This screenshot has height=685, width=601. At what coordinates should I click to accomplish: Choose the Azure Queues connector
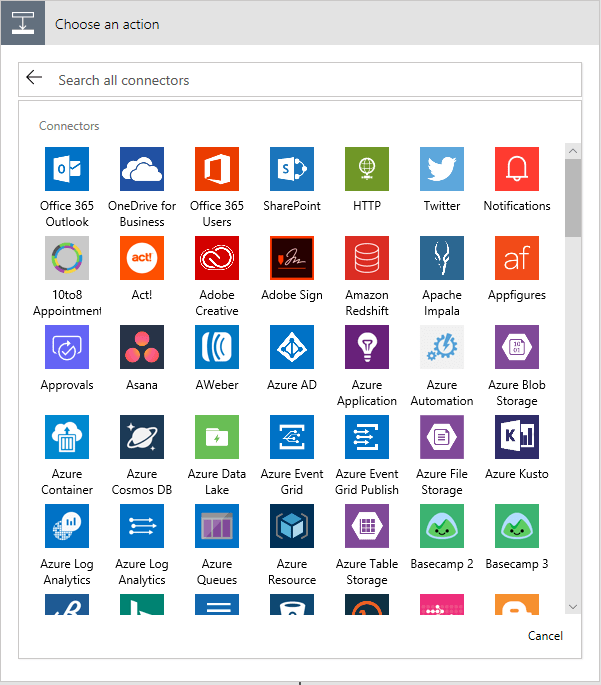click(217, 526)
